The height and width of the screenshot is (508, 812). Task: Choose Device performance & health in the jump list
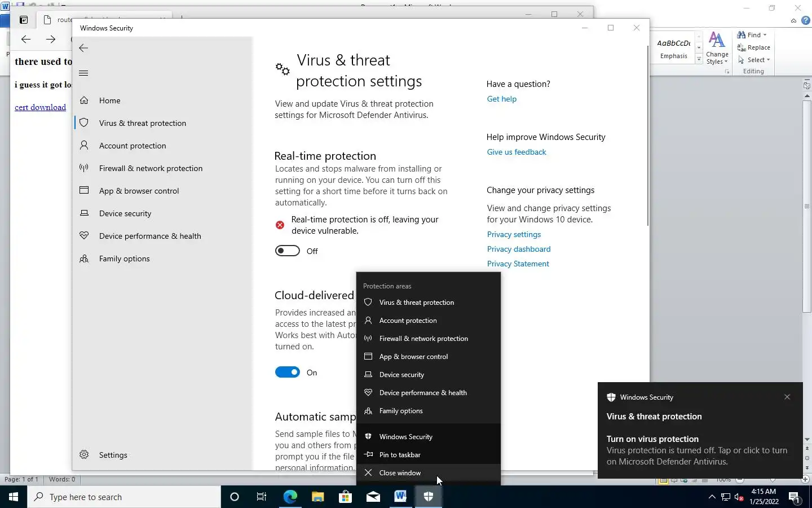(429, 393)
